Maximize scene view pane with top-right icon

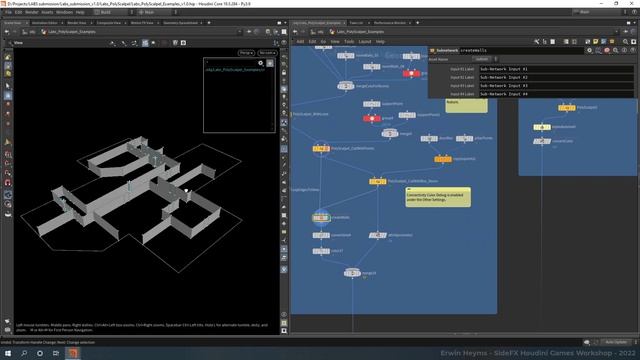click(x=279, y=23)
